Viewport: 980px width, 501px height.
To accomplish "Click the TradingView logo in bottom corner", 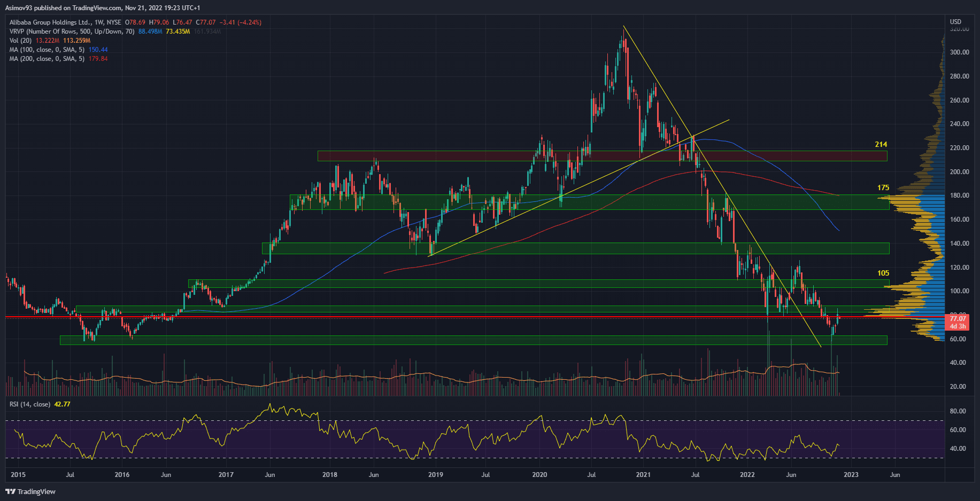I will click(x=30, y=491).
